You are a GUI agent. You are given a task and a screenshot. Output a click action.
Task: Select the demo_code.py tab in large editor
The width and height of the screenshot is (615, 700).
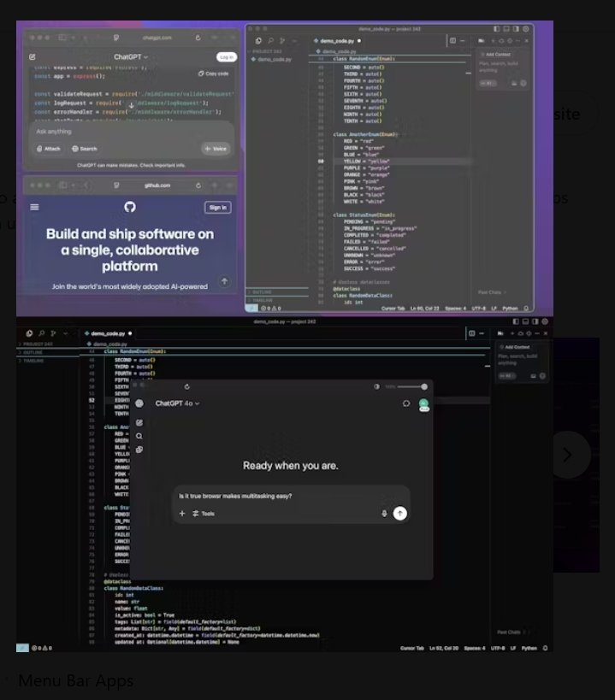pos(109,333)
